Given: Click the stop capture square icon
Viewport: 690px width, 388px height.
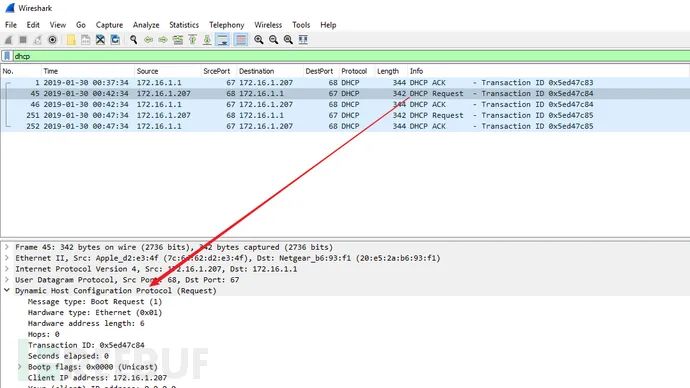Looking at the screenshot, I should (23, 40).
